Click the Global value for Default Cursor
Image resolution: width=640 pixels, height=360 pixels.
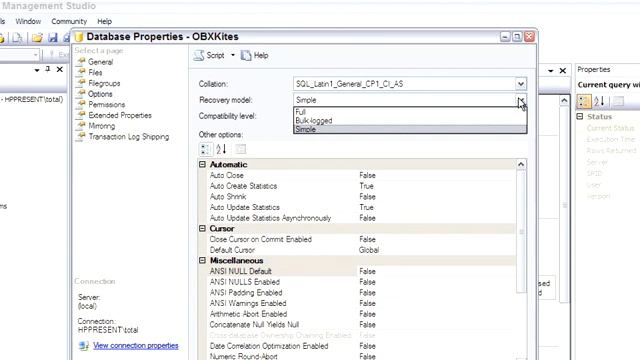(369, 250)
